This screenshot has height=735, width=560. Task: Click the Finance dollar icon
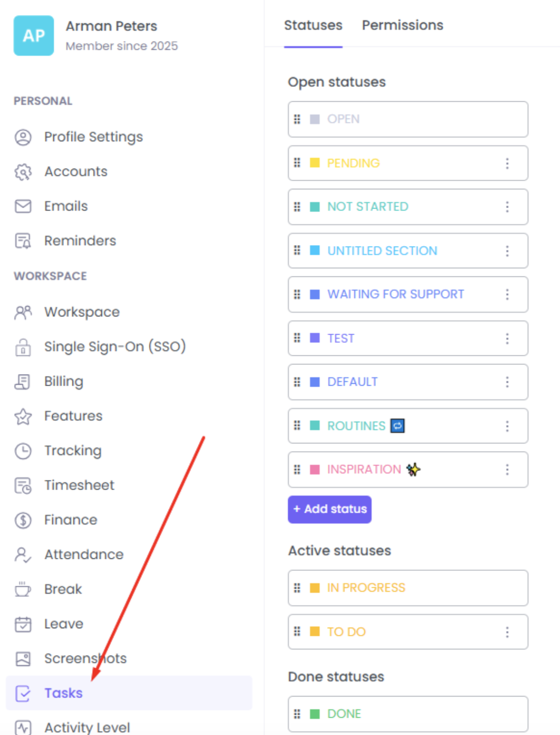click(x=23, y=520)
